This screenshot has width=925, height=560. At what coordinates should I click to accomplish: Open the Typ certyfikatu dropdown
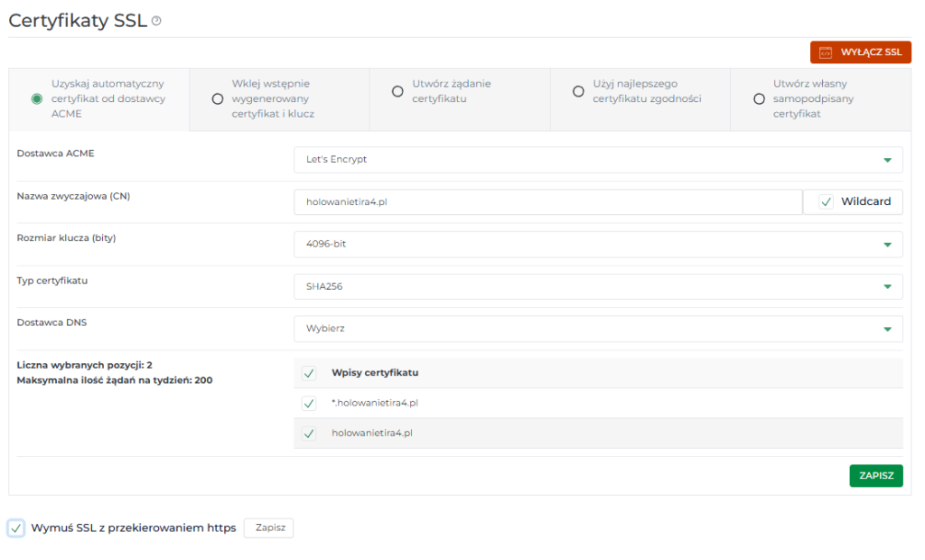(890, 286)
